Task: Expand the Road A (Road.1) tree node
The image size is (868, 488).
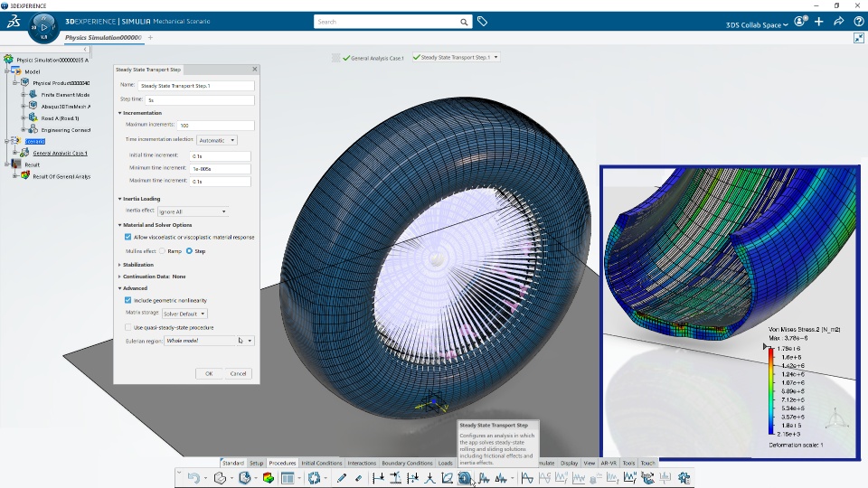Action: [24, 117]
